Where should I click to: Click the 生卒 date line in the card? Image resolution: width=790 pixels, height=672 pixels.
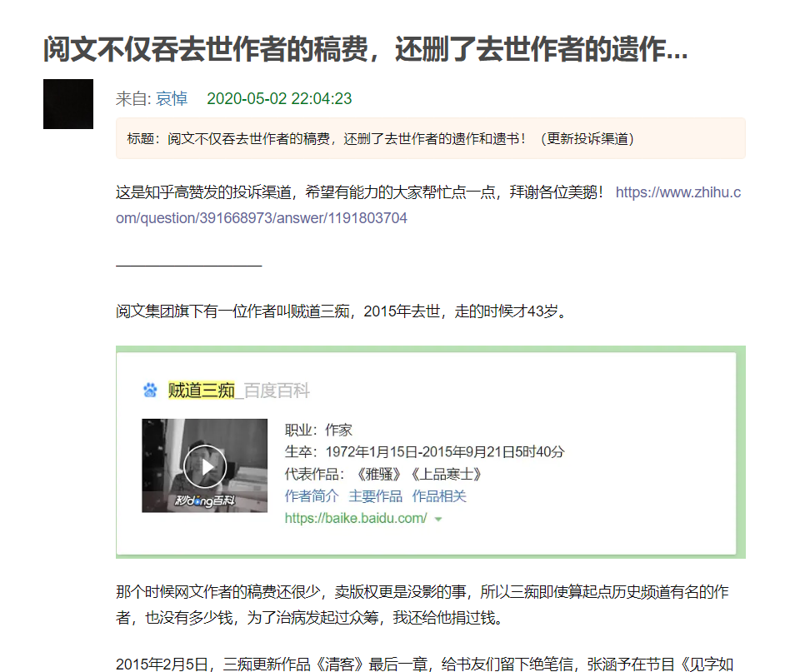click(x=424, y=452)
